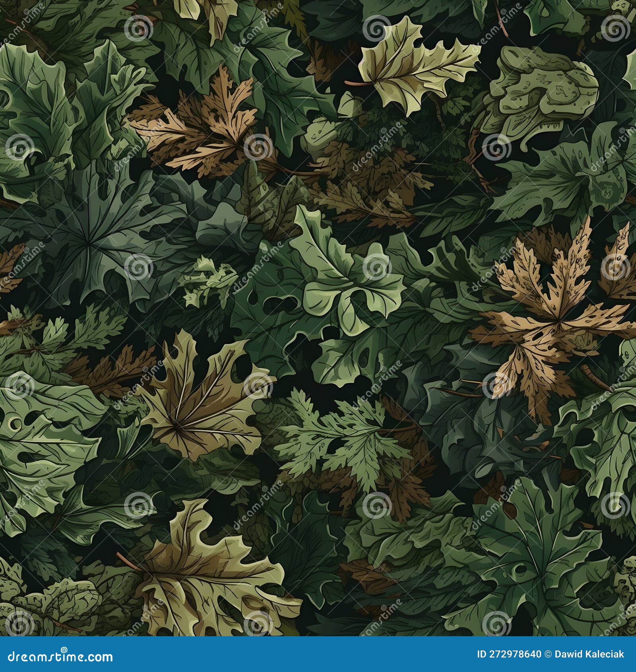Click the black footer bar beneath the image
This screenshot has width=636, height=672.
pyautogui.click(x=318, y=655)
